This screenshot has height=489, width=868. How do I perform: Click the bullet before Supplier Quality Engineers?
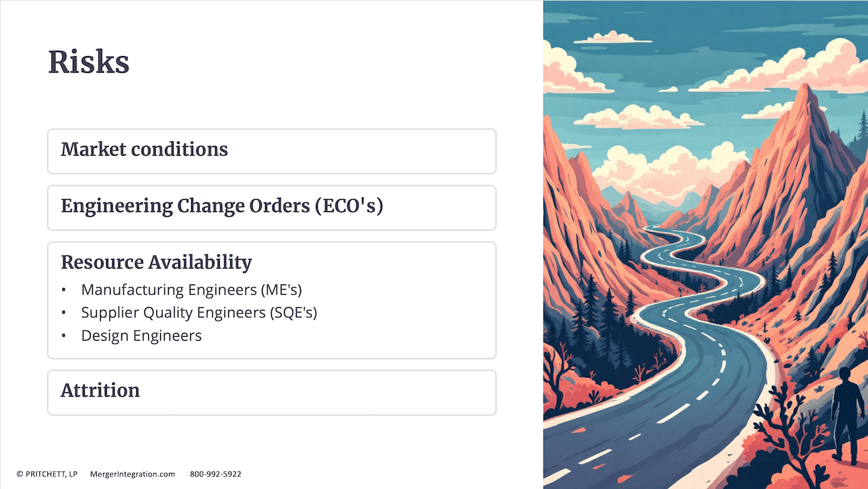click(63, 313)
